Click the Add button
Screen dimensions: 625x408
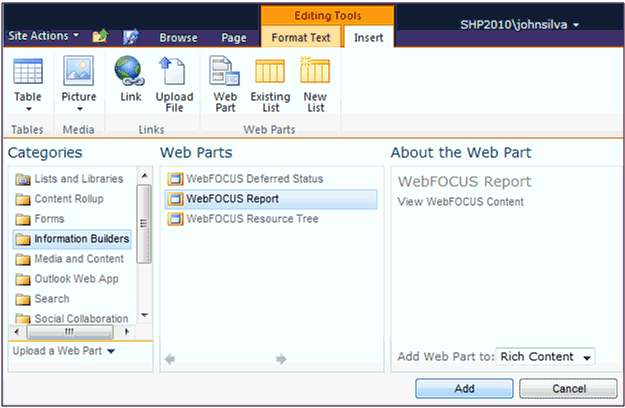click(x=464, y=388)
